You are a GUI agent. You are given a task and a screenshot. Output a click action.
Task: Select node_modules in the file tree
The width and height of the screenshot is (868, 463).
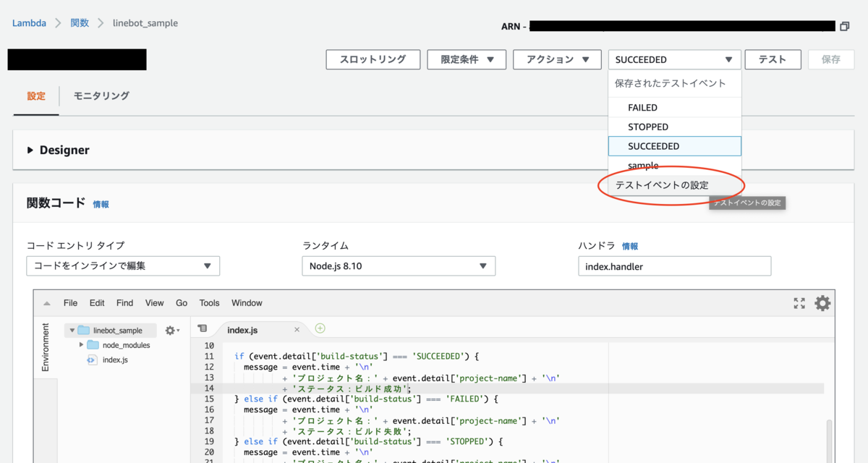pyautogui.click(x=127, y=345)
